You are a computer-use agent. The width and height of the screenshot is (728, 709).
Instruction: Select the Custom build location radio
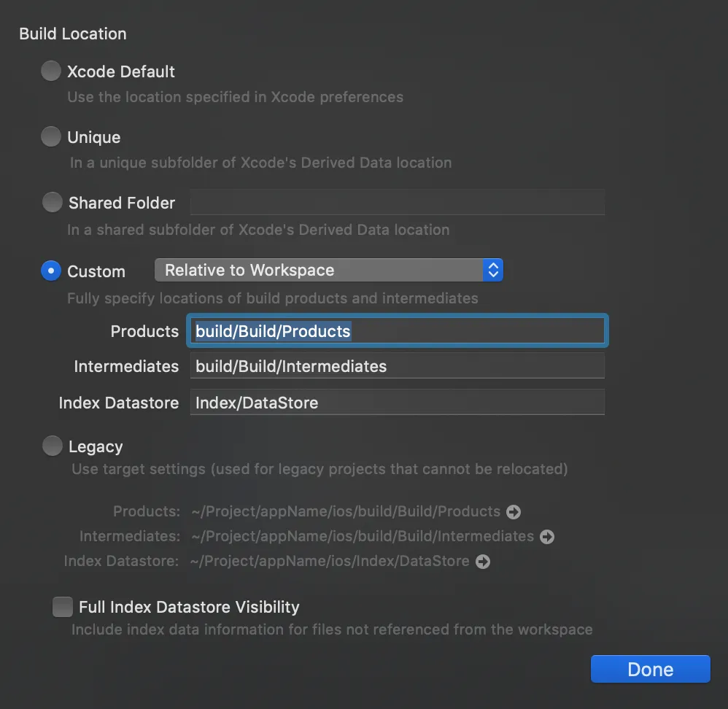coord(51,271)
